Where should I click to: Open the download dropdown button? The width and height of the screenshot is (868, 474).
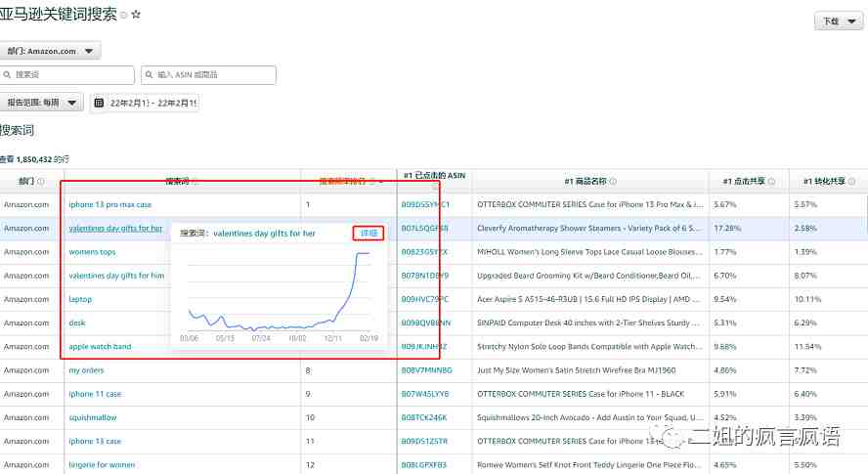839,22
